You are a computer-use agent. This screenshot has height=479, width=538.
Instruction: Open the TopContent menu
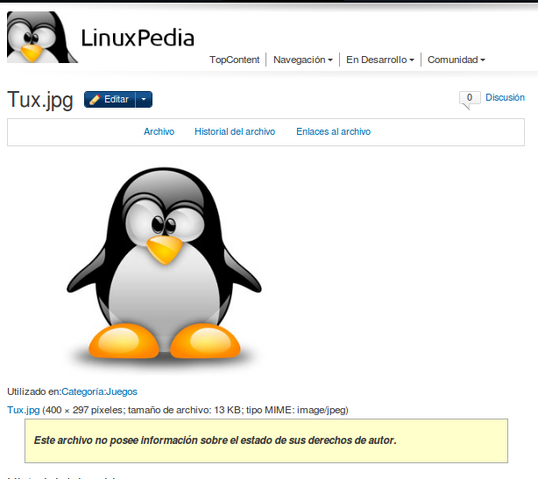point(234,60)
